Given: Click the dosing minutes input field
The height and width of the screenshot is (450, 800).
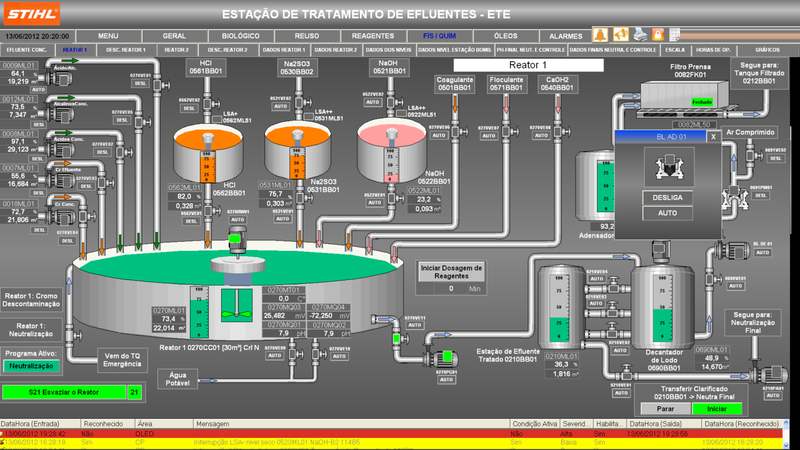Looking at the screenshot, I should [451, 289].
